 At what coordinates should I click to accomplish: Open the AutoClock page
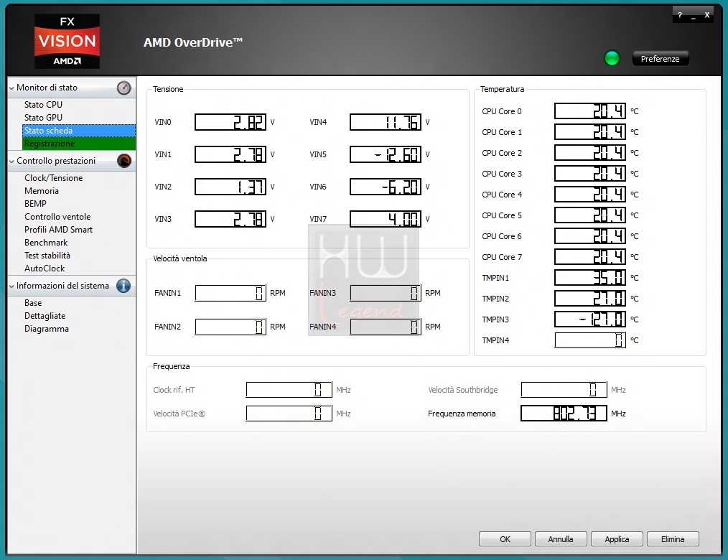45,269
